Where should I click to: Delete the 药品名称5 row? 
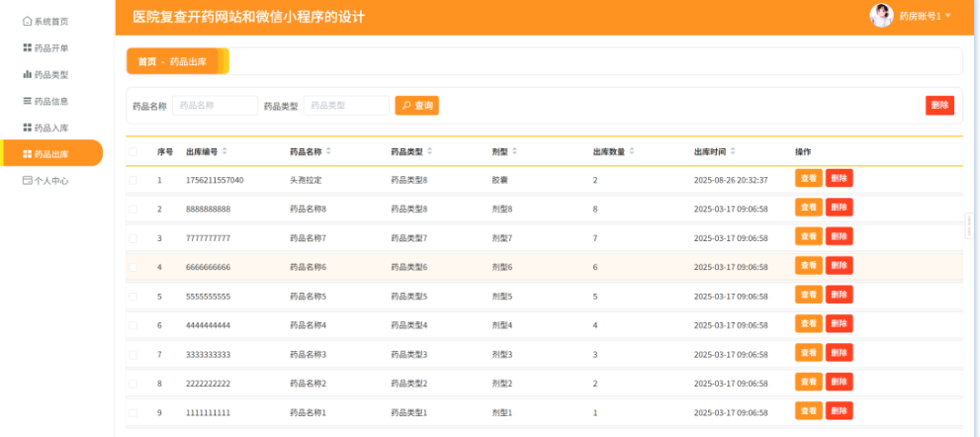[x=839, y=295]
